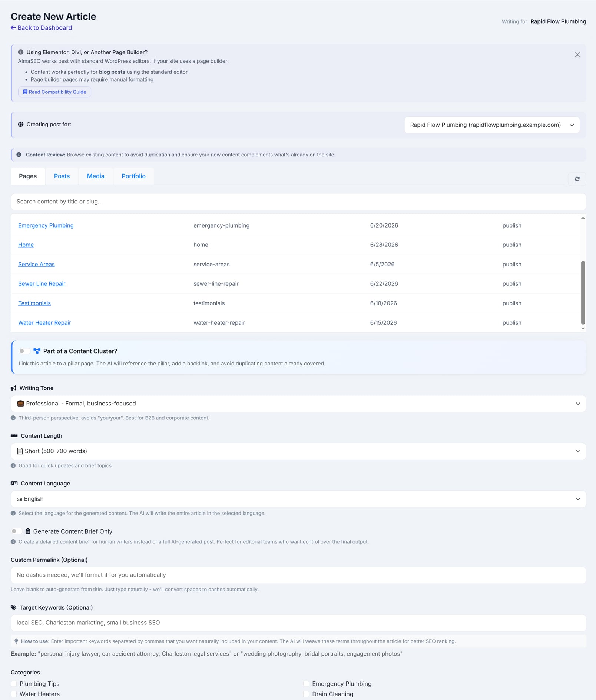Screen dimensions: 596x700
Task: Click the content cluster network icon
Action: (x=37, y=351)
